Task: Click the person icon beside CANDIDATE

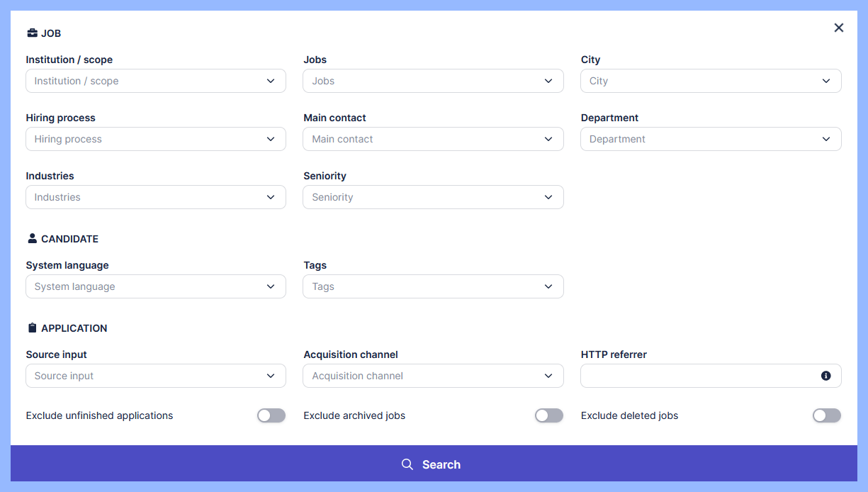Action: [32, 239]
